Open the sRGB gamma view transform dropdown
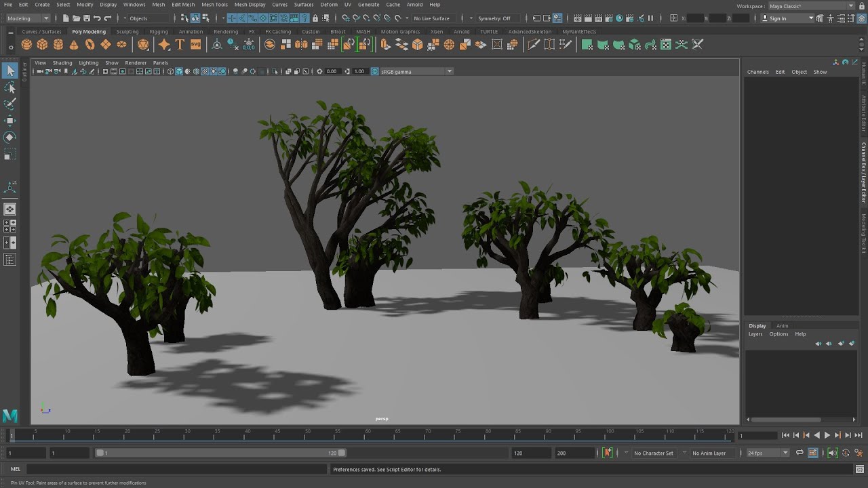 416,71
